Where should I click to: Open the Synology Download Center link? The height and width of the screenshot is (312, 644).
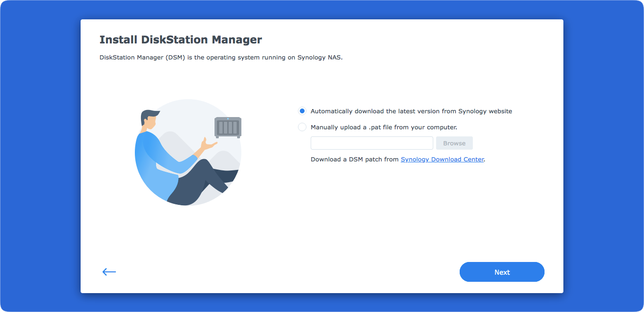442,160
